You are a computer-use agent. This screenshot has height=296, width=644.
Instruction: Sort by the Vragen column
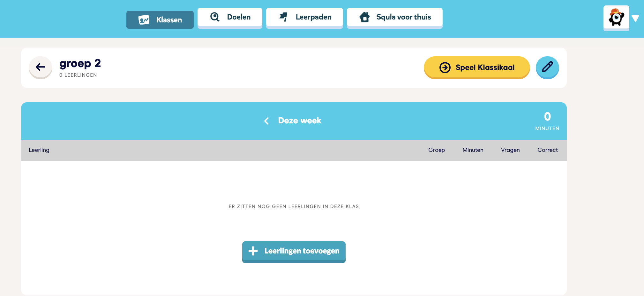(510, 150)
